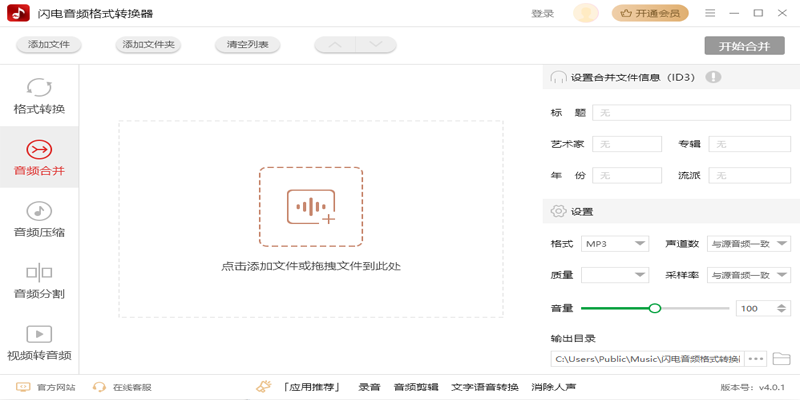Open 在线客服 online support link
800x400 pixels.
coord(122,387)
